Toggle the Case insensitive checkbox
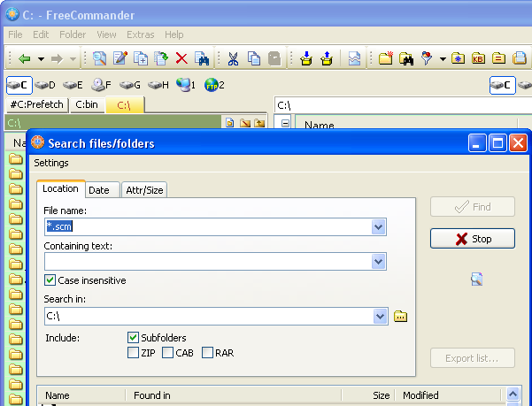 tap(50, 280)
